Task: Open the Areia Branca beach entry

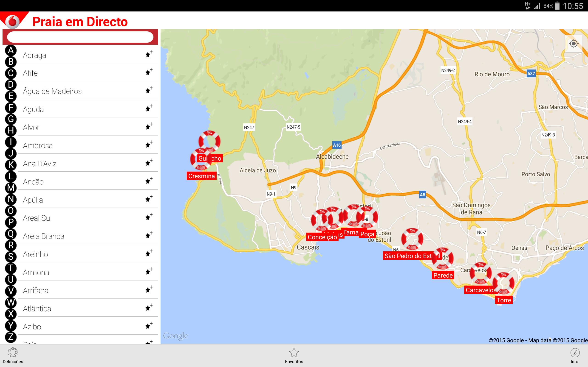Action: click(43, 236)
